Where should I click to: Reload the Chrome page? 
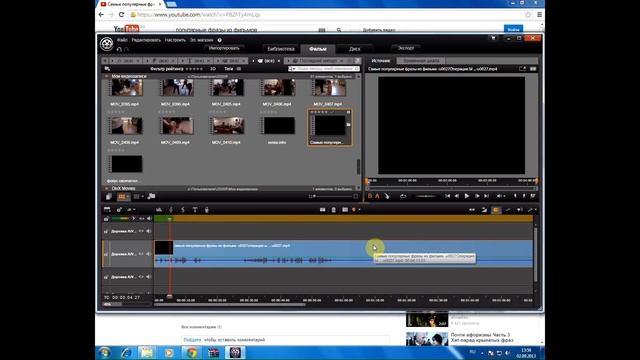[121, 14]
